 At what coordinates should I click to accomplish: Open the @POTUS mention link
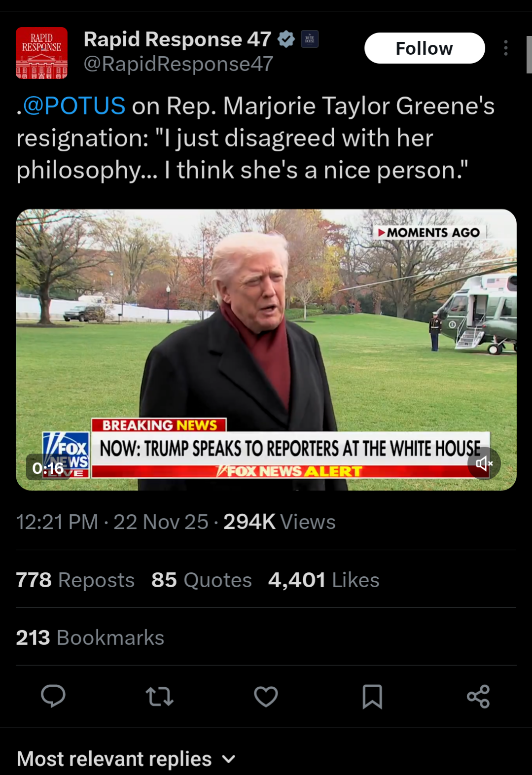(x=74, y=106)
